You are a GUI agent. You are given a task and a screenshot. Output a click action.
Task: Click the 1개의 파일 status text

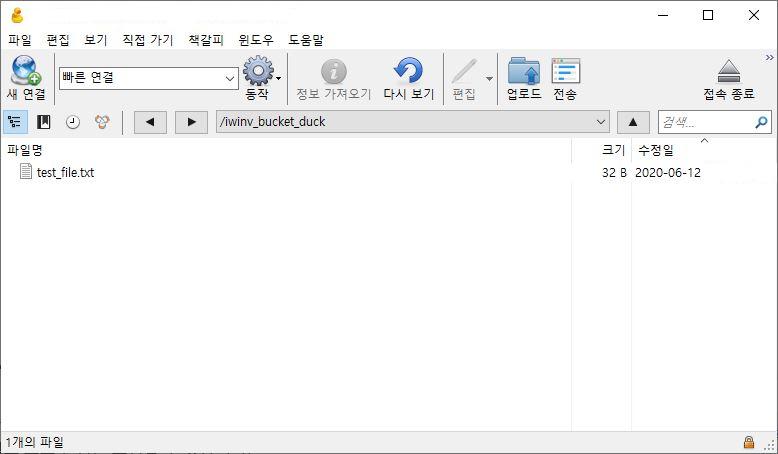click(x=35, y=442)
